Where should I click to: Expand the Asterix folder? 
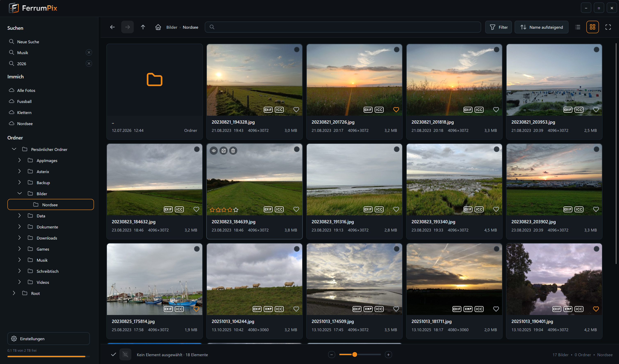coord(19,171)
